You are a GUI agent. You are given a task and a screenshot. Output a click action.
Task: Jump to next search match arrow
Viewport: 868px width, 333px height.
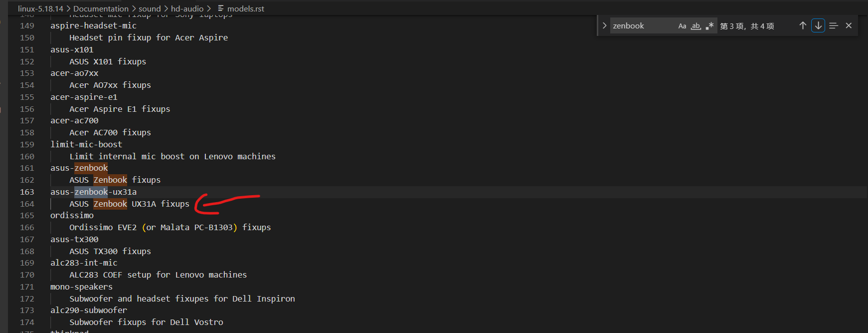[818, 25]
